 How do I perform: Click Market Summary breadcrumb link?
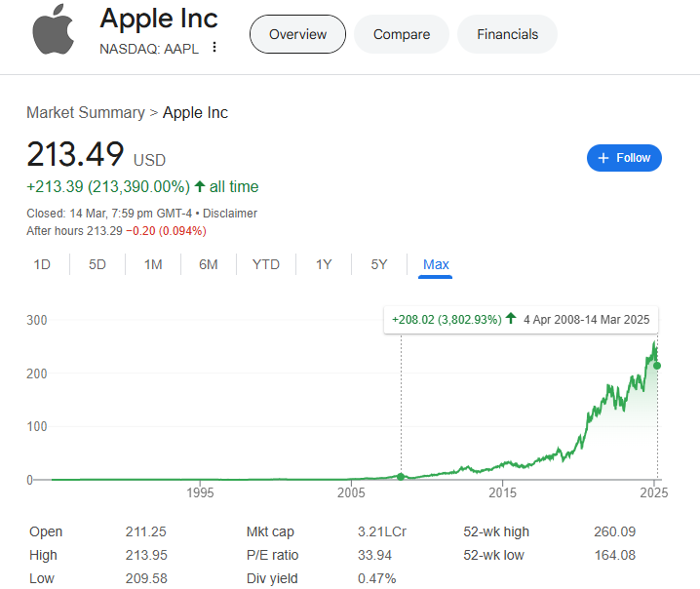[x=86, y=113]
